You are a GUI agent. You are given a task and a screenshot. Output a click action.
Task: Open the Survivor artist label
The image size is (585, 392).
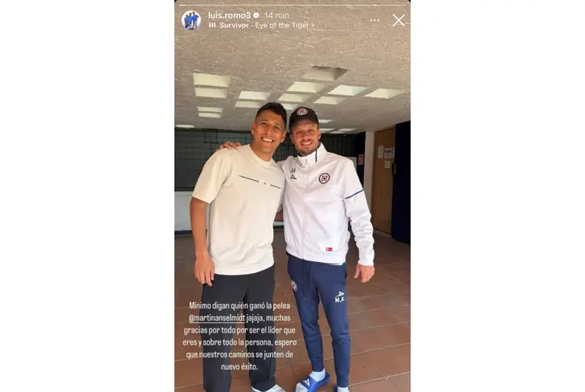pyautogui.click(x=234, y=25)
